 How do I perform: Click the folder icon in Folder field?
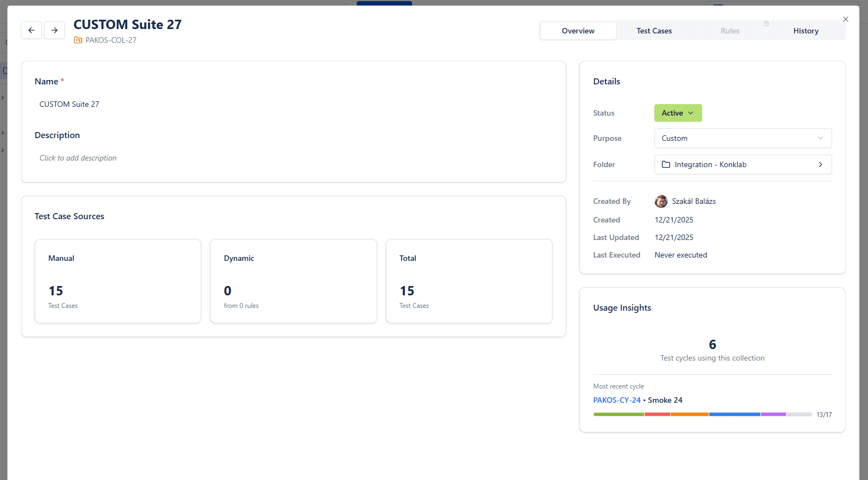pyautogui.click(x=666, y=164)
